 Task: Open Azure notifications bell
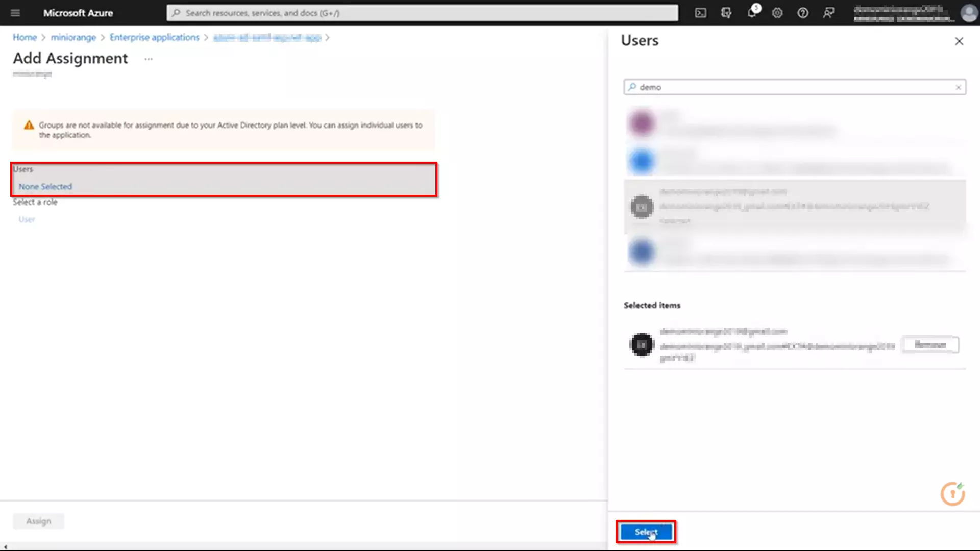pos(751,13)
